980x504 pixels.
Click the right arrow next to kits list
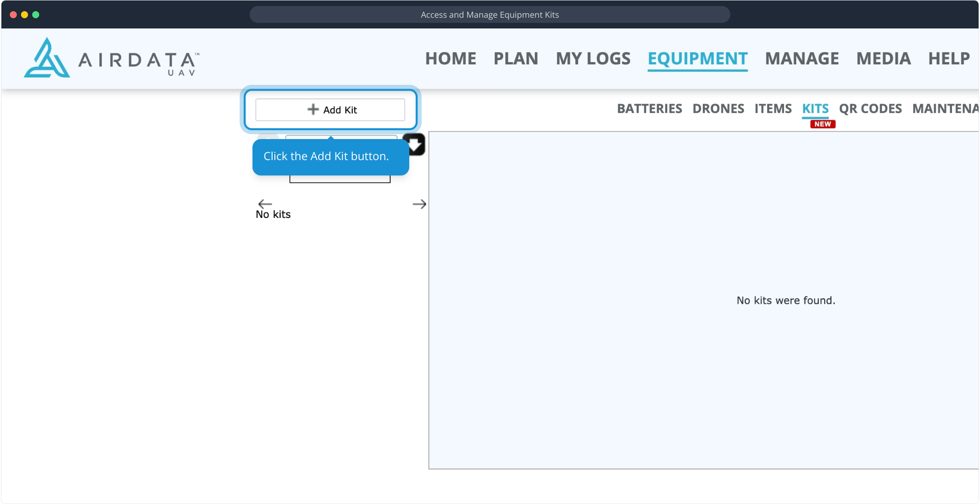(419, 204)
